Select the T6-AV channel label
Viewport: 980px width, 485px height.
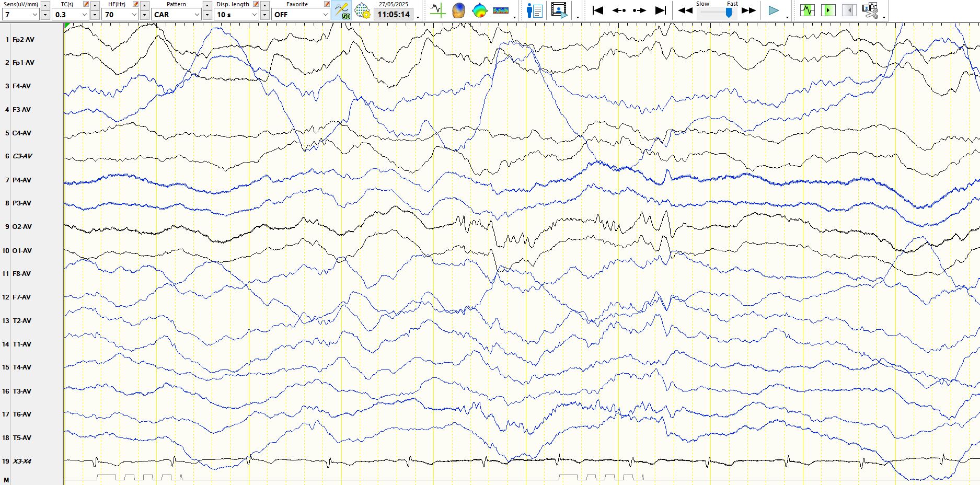(x=22, y=414)
